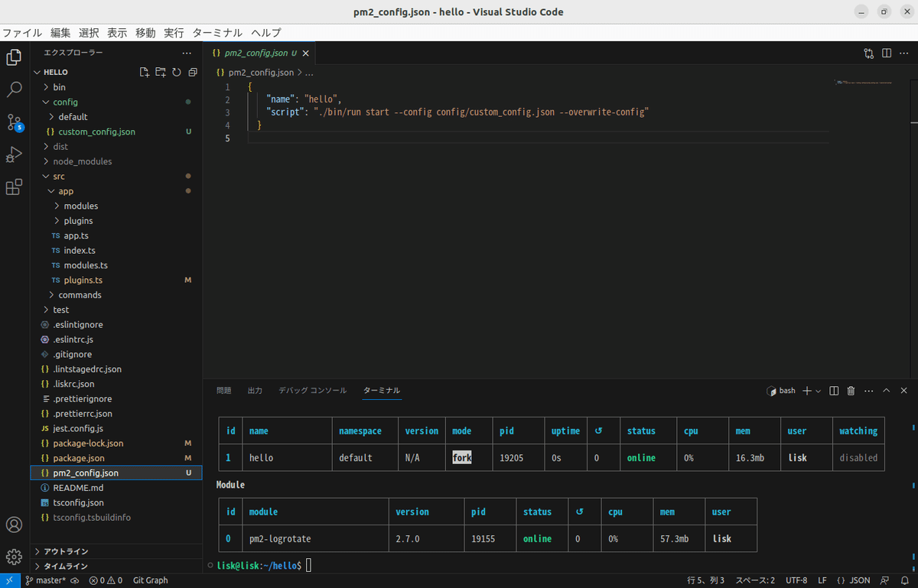Refresh the explorer file tree
This screenshot has height=588, width=918.
click(177, 72)
